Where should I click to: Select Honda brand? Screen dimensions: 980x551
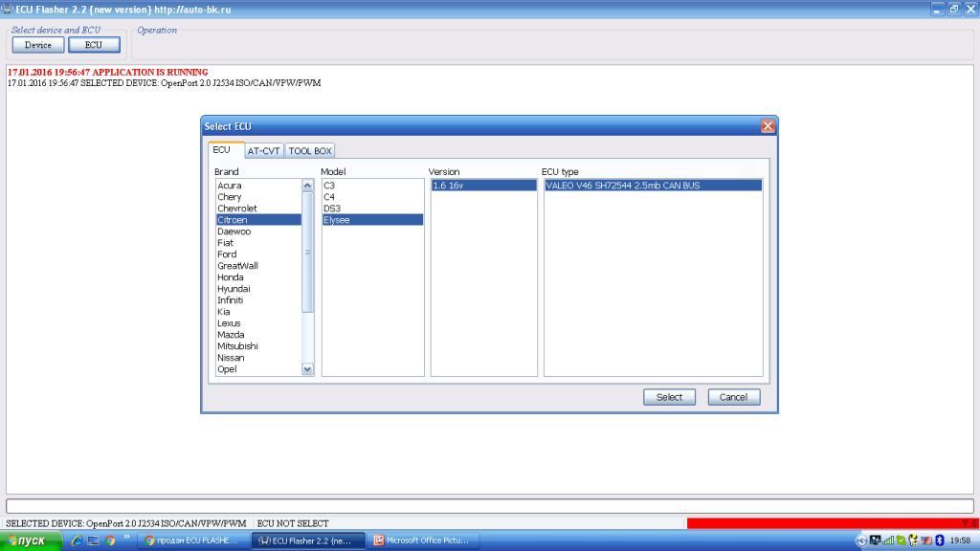[258, 277]
